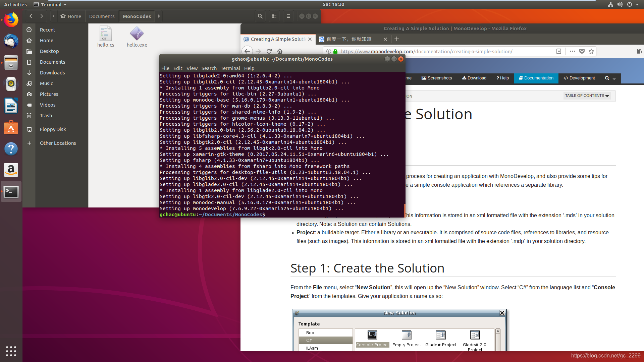Screen dimensions: 644x362
Task: Click Firefox reload page icon
Action: click(269, 51)
